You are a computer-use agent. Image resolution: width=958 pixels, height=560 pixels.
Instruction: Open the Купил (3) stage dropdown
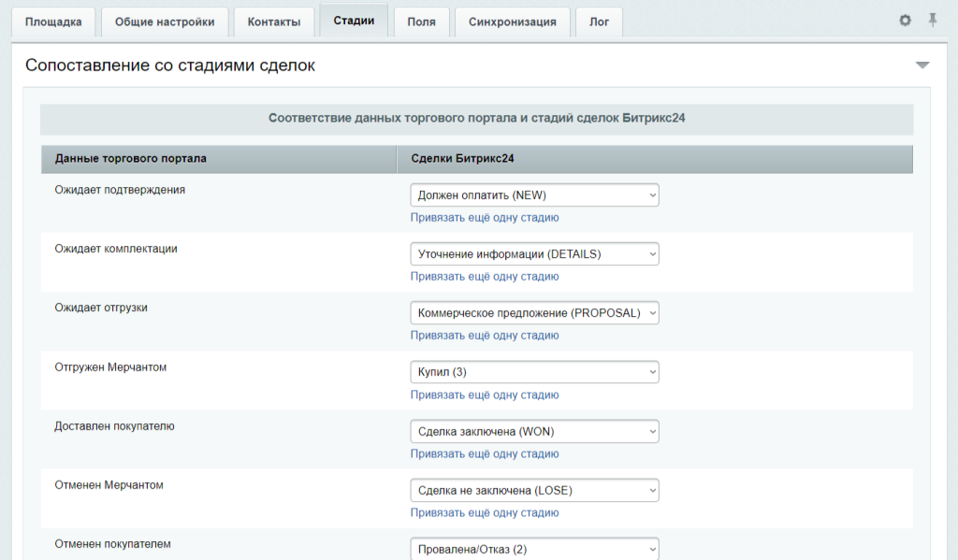click(534, 372)
